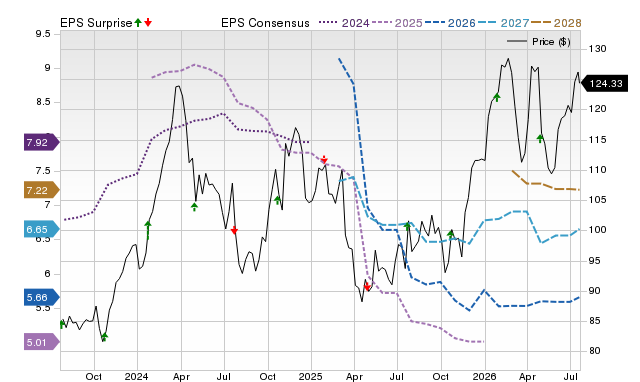
Task: Click the green surprise arrow near July 2025
Action: point(407,226)
